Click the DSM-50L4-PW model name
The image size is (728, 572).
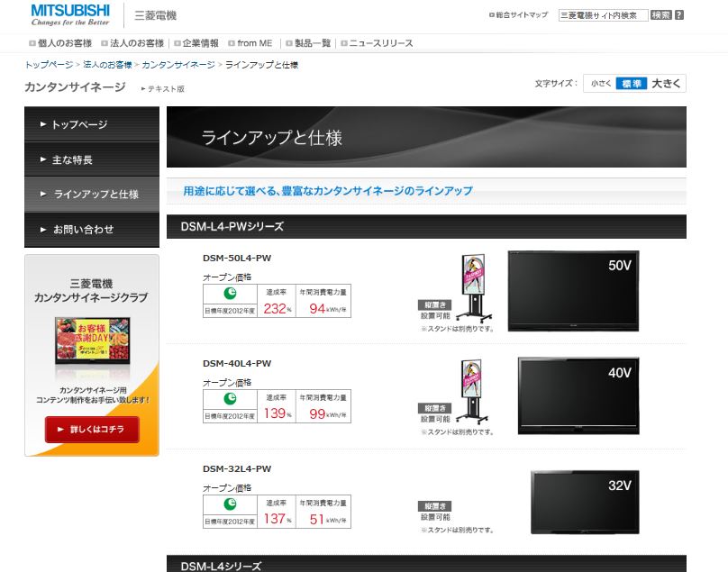(x=237, y=259)
